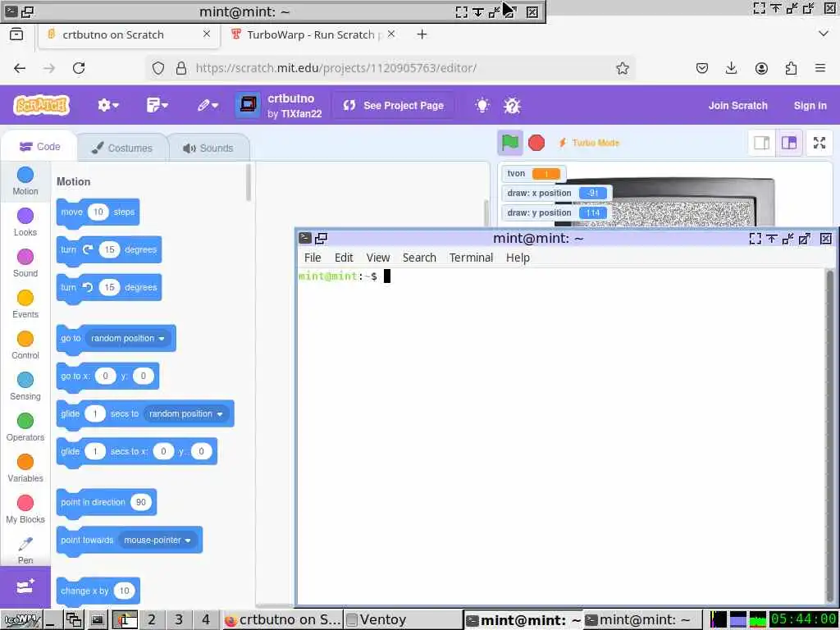Bookmark this page with the star icon

pyautogui.click(x=622, y=68)
